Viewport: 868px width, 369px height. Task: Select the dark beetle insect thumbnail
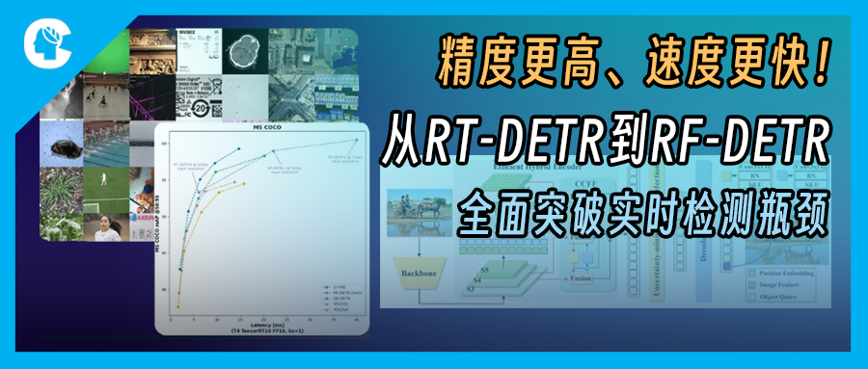point(62,144)
